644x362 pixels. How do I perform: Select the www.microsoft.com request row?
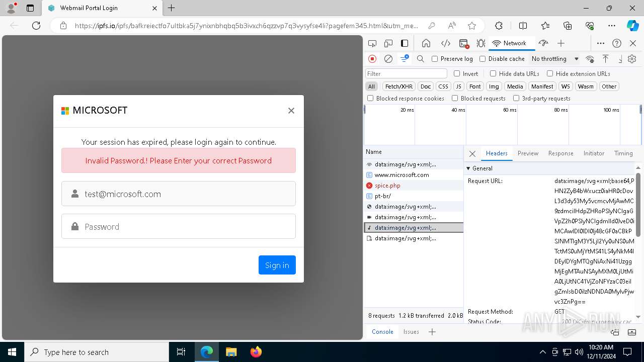tap(414, 175)
